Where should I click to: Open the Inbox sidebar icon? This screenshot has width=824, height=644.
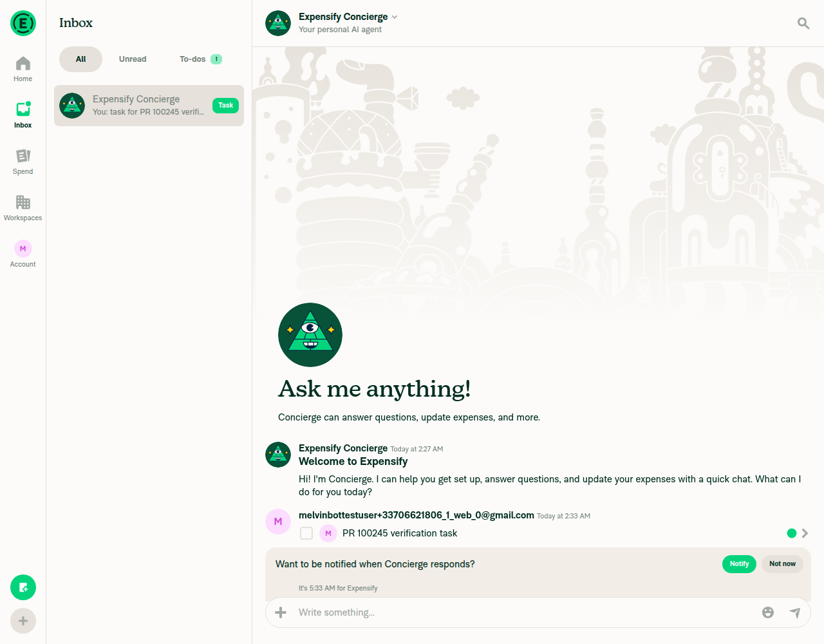23,115
